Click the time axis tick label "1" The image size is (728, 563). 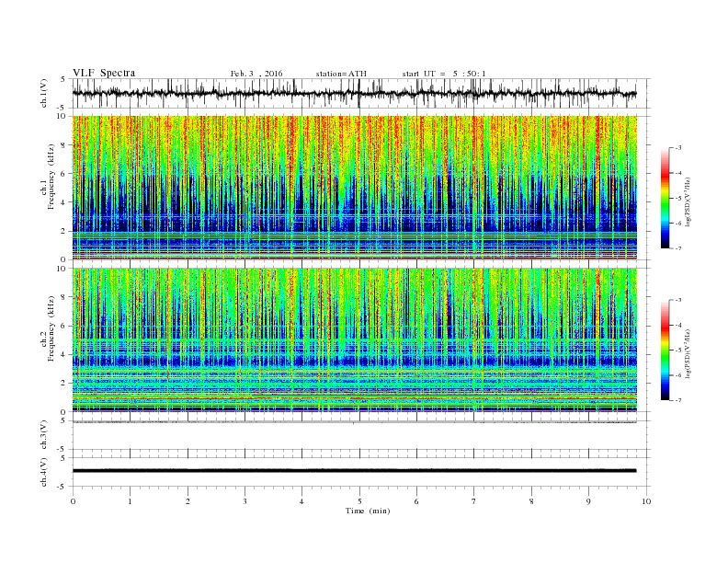point(130,501)
